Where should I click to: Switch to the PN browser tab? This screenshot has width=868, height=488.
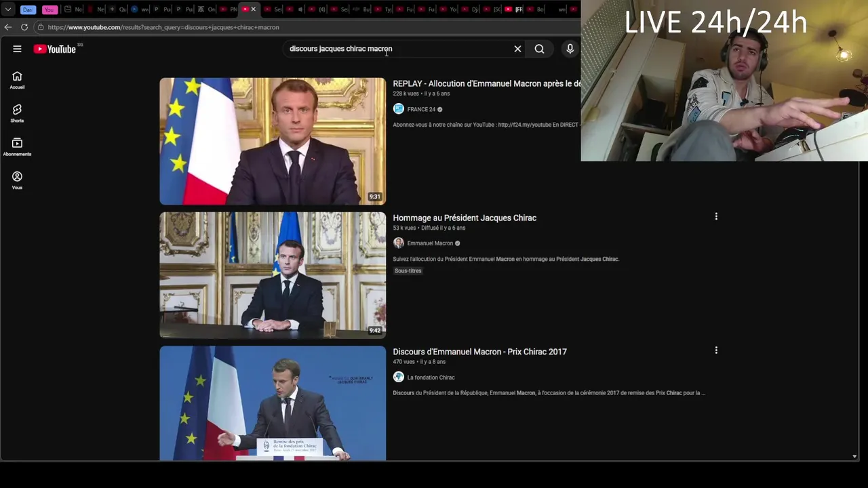pyautogui.click(x=228, y=9)
